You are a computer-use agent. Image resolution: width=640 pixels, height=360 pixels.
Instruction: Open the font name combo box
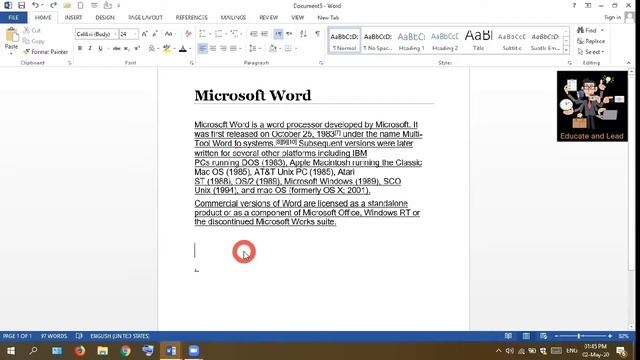tap(96, 34)
